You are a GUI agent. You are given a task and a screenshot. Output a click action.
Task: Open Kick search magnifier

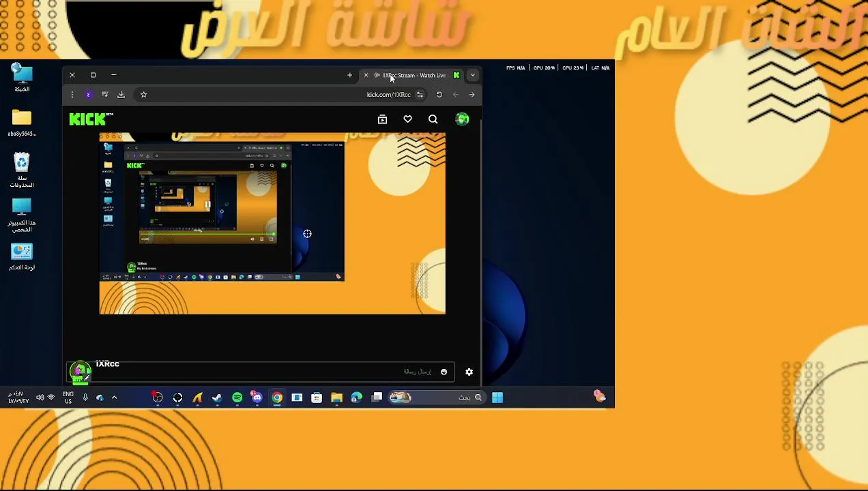pos(433,119)
